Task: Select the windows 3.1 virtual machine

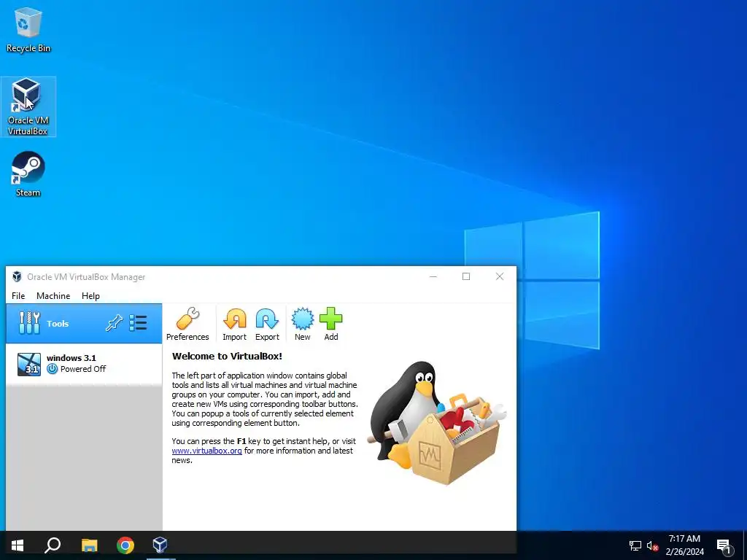Action: point(84,364)
